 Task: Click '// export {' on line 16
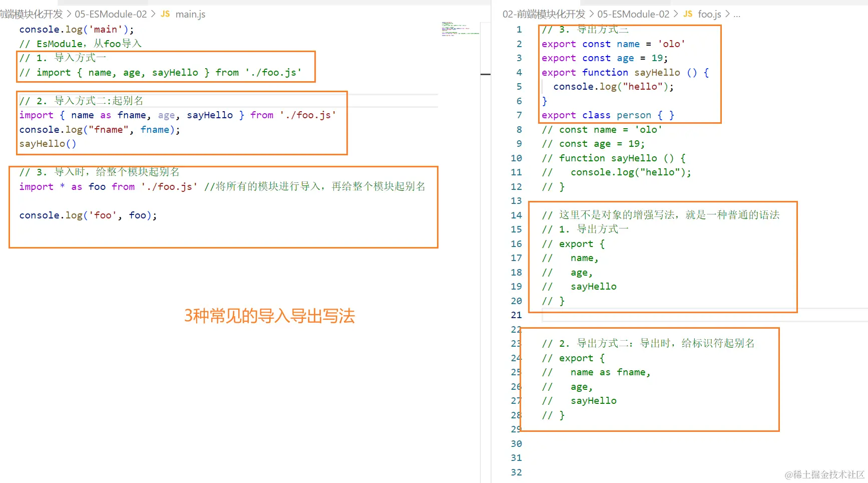coord(573,244)
